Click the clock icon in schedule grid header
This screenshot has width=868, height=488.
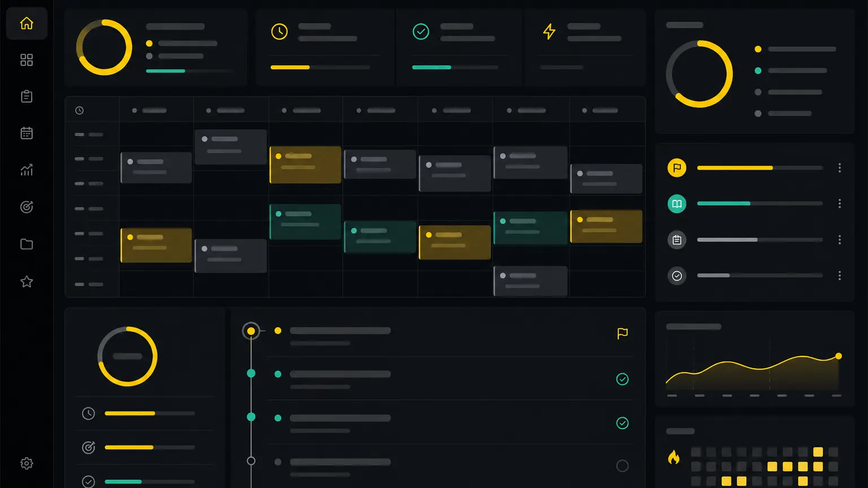click(80, 111)
